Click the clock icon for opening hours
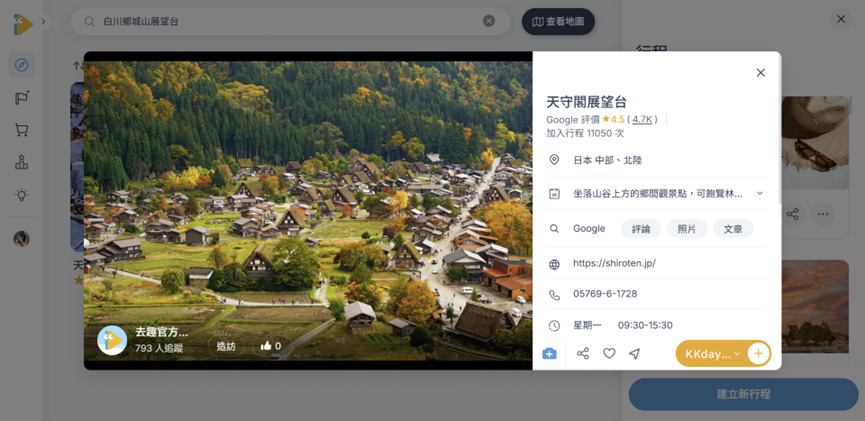 (554, 326)
